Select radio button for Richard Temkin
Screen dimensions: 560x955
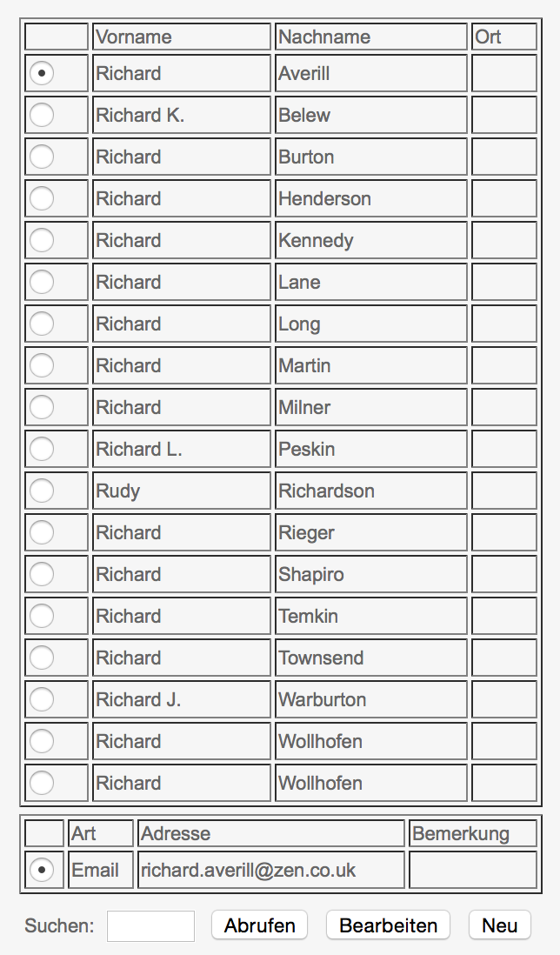tap(42, 616)
